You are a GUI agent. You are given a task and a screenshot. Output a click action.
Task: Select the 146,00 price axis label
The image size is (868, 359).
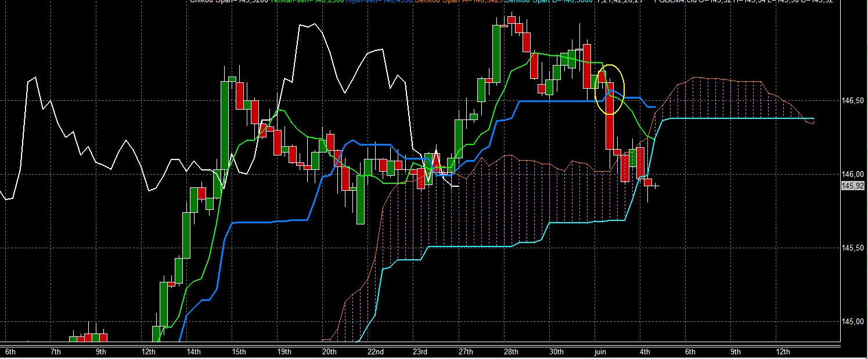click(x=852, y=174)
